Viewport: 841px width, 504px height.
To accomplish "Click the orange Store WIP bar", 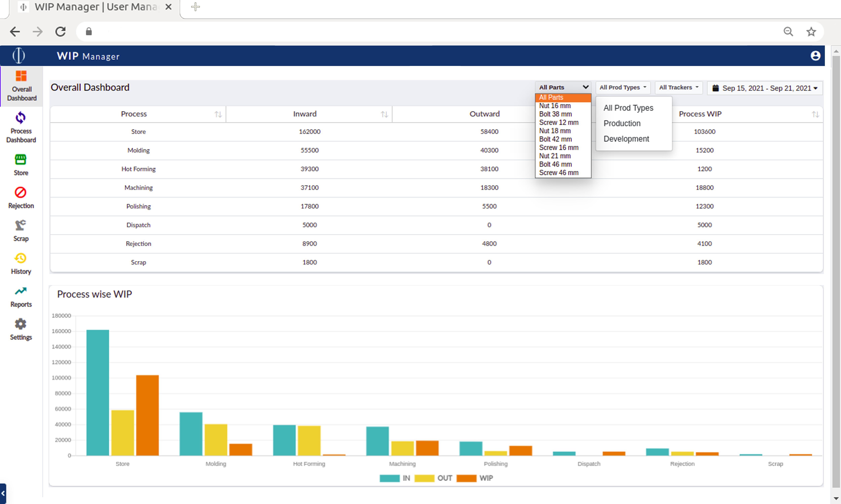I will (x=147, y=415).
